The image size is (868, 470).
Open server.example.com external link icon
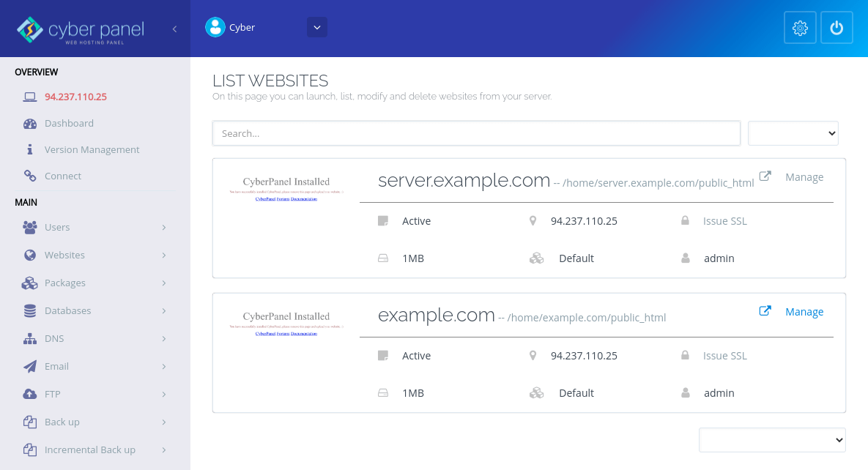[765, 176]
